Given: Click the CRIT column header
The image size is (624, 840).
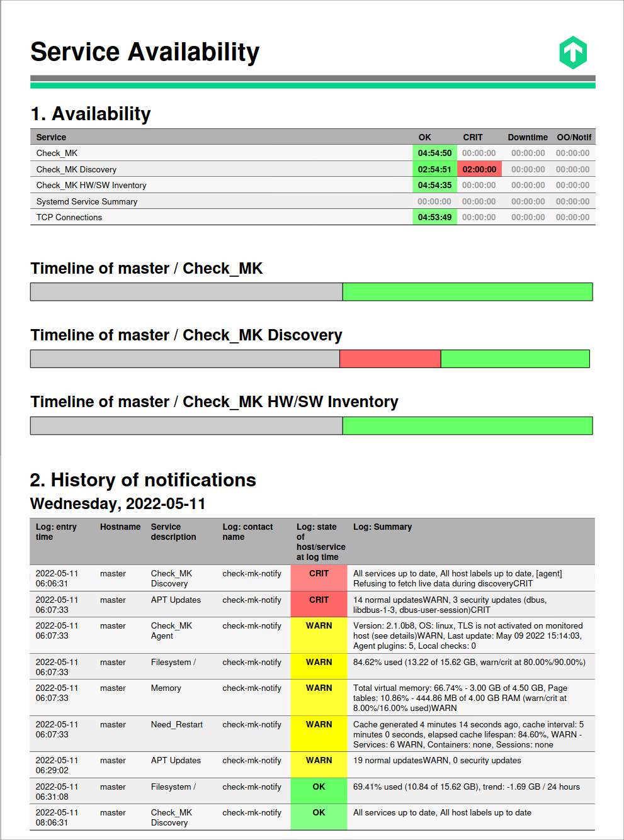Looking at the screenshot, I should coord(473,137).
